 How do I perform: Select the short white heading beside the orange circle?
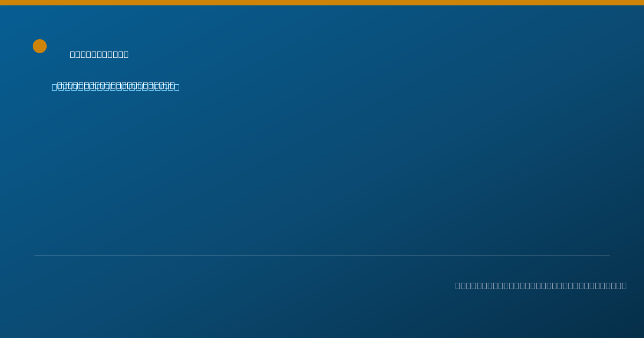click(99, 54)
